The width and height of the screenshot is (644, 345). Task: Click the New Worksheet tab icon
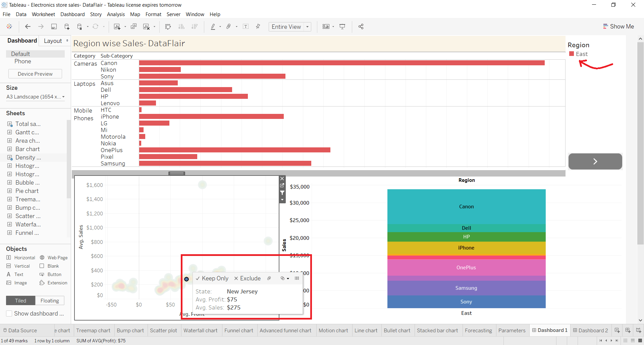click(x=617, y=330)
